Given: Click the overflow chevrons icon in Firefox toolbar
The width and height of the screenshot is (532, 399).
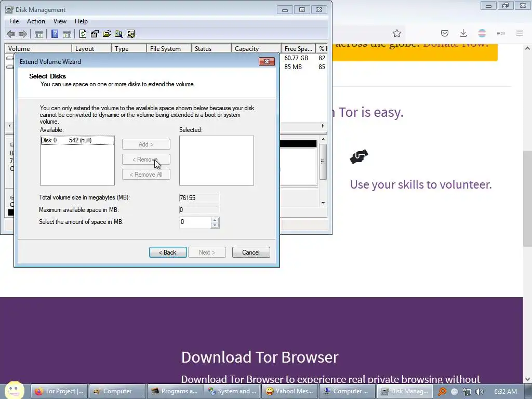Looking at the screenshot, I should point(501,33).
